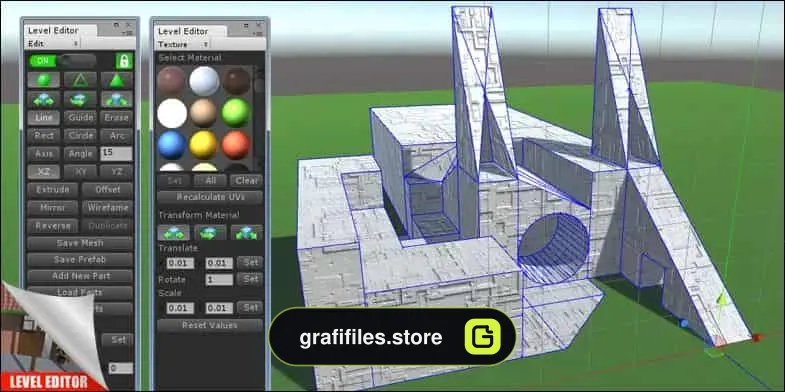Click the Angle value field showing 15
Viewport: 785px width, 392px height.
tap(117, 154)
